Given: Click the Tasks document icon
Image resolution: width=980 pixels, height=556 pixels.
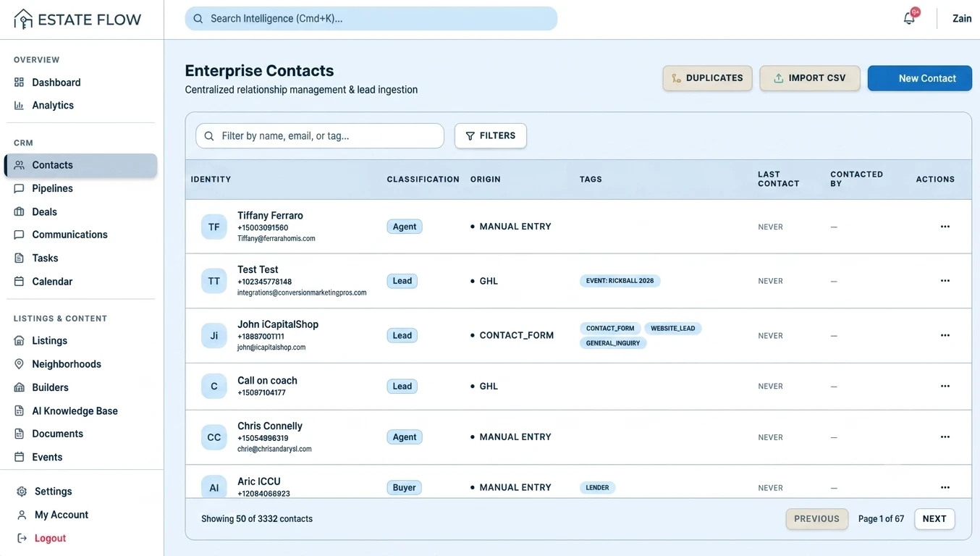Looking at the screenshot, I should tap(20, 258).
